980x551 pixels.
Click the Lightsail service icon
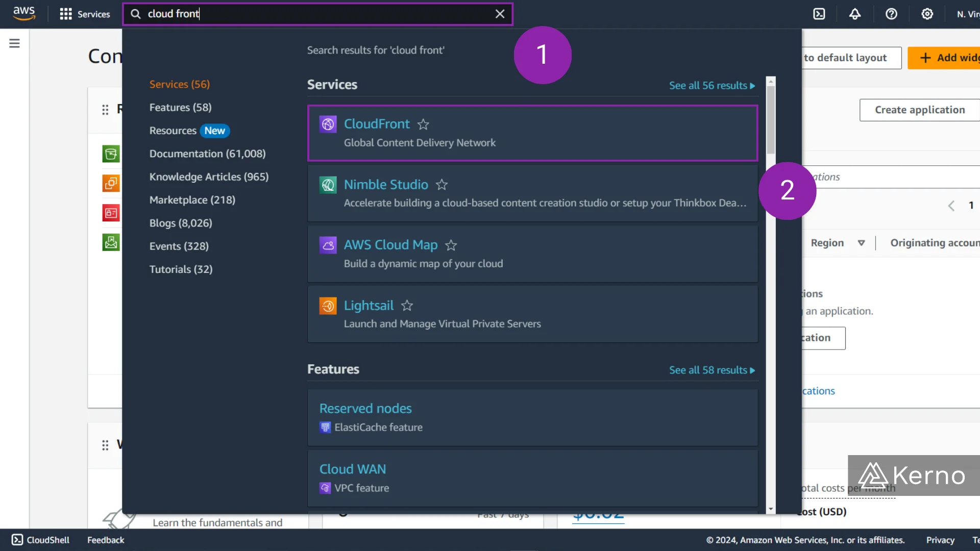click(x=328, y=306)
